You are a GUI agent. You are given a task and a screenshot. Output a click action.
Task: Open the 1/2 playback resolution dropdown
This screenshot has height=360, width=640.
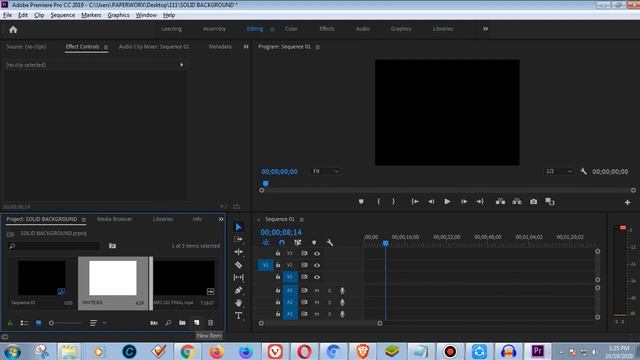tap(558, 171)
